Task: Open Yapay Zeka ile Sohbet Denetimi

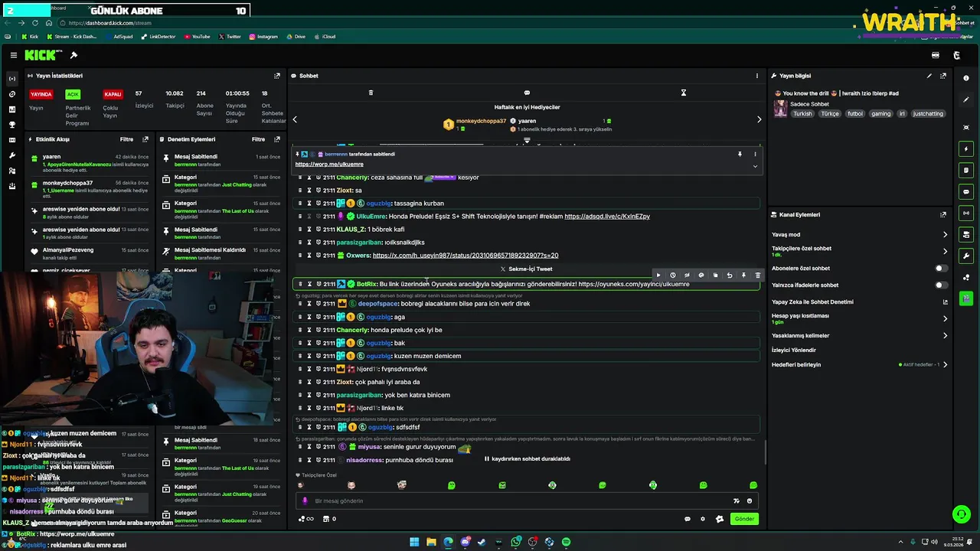Action: pos(860,302)
